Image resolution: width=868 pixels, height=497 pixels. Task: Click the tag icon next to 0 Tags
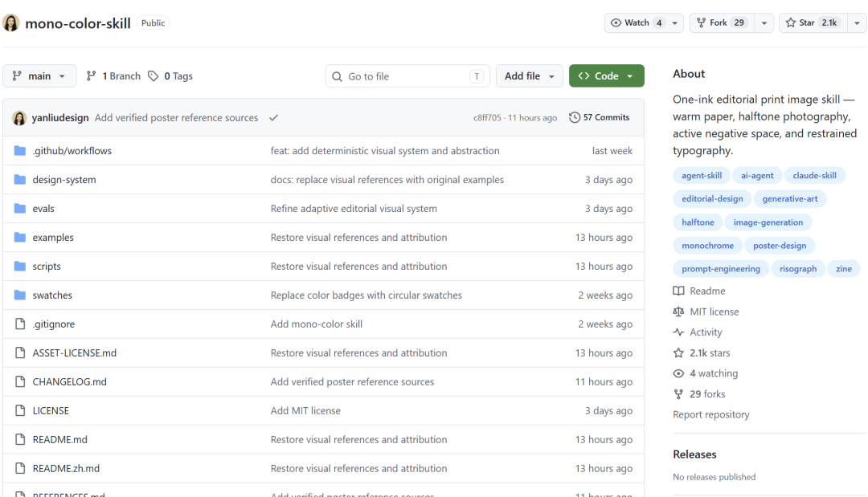(x=154, y=76)
